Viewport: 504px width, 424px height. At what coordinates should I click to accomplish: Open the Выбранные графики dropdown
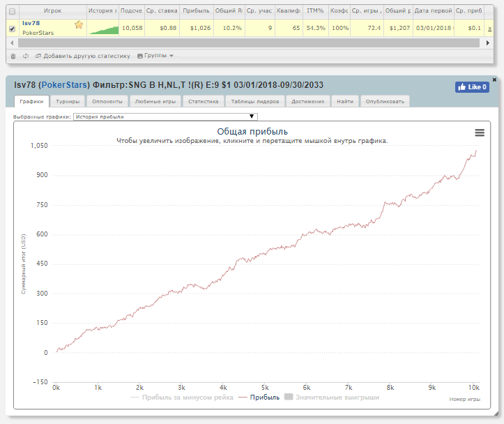pos(165,116)
